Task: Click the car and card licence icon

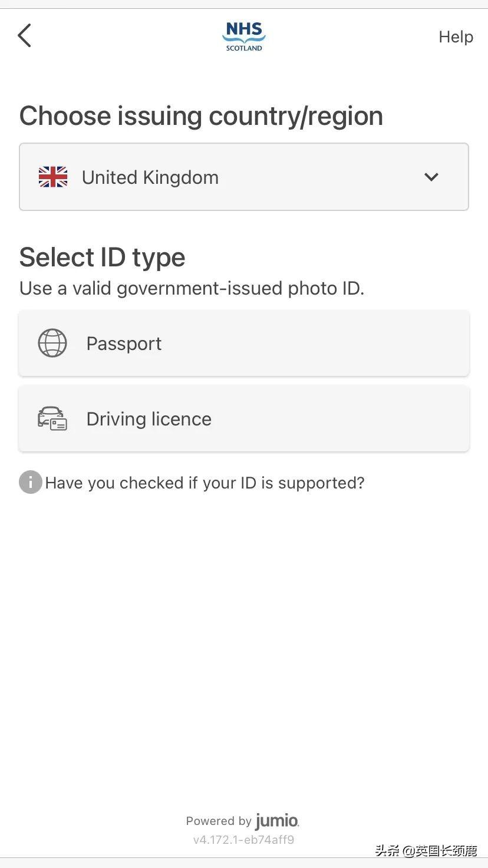Action: 52,419
